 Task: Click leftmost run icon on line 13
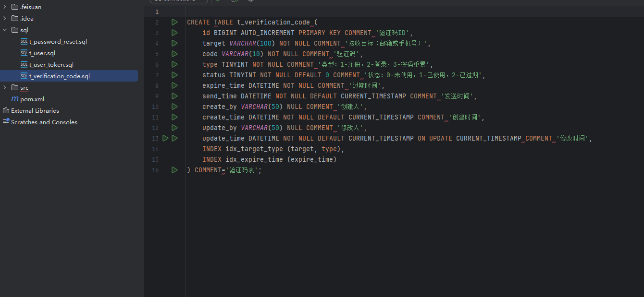(x=165, y=138)
